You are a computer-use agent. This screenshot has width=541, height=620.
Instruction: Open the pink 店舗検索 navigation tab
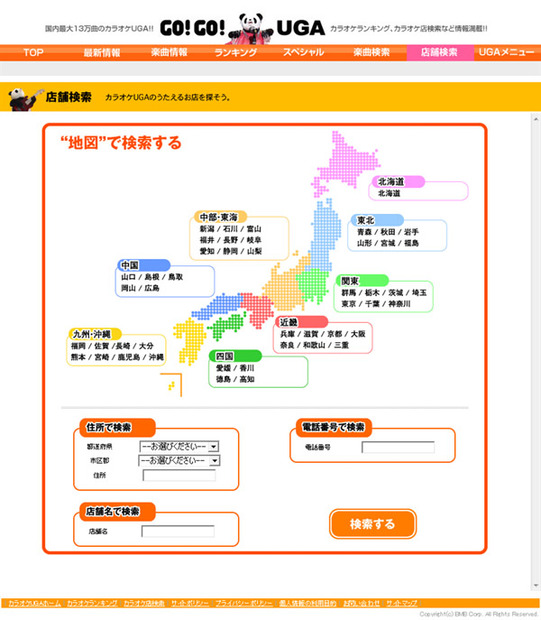pos(440,53)
